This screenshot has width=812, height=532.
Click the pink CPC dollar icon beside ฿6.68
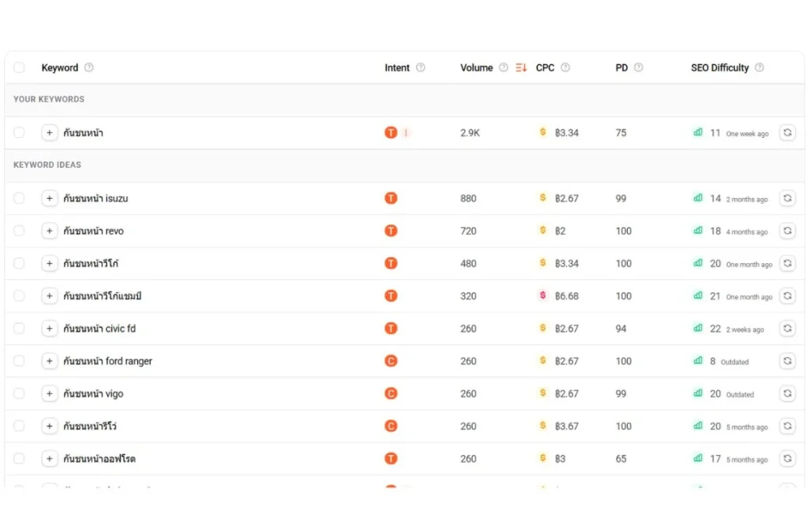[x=542, y=295]
